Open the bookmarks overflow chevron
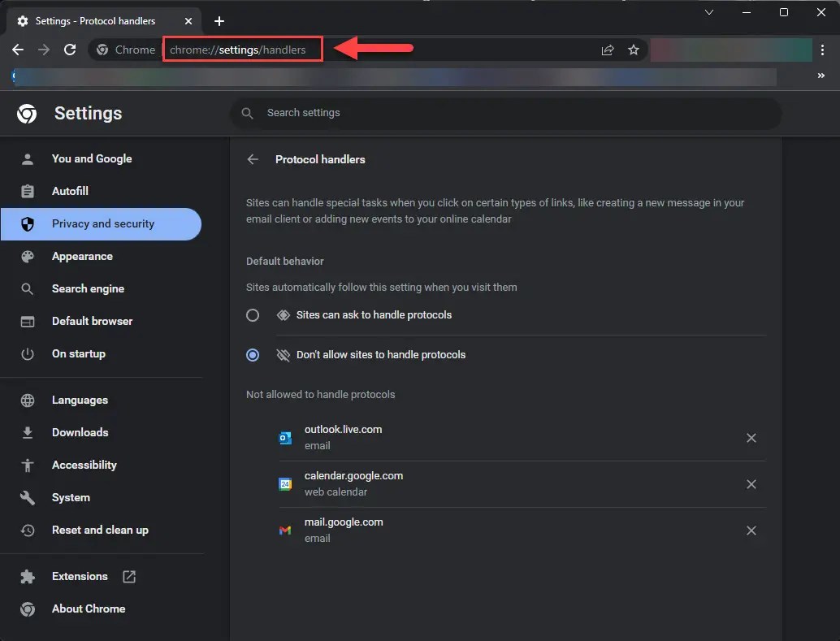Viewport: 840px width, 641px height. point(821,76)
